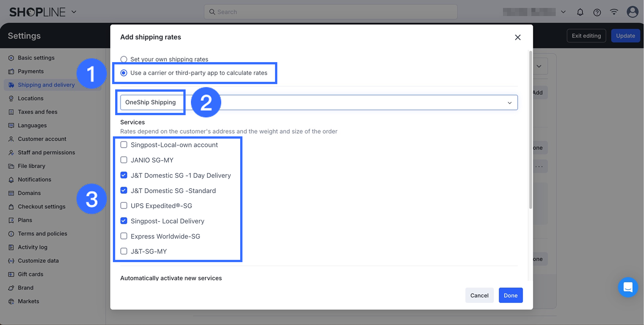Click the Services section heading

coord(133,122)
